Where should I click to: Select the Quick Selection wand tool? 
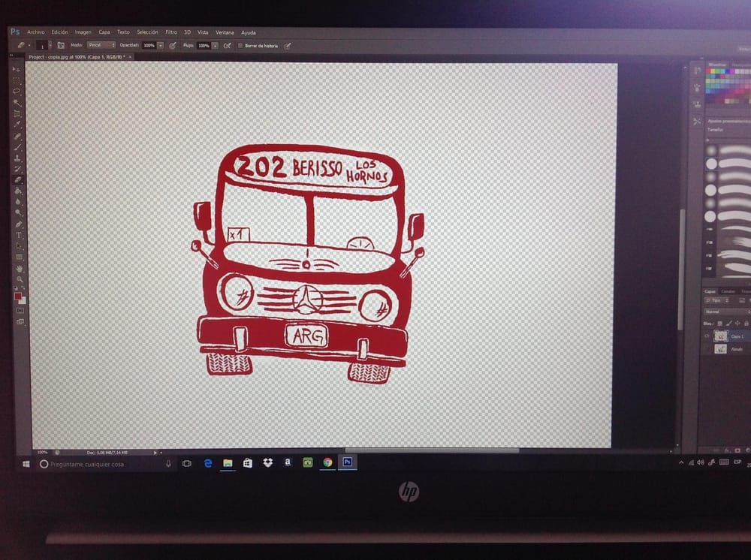[17, 102]
